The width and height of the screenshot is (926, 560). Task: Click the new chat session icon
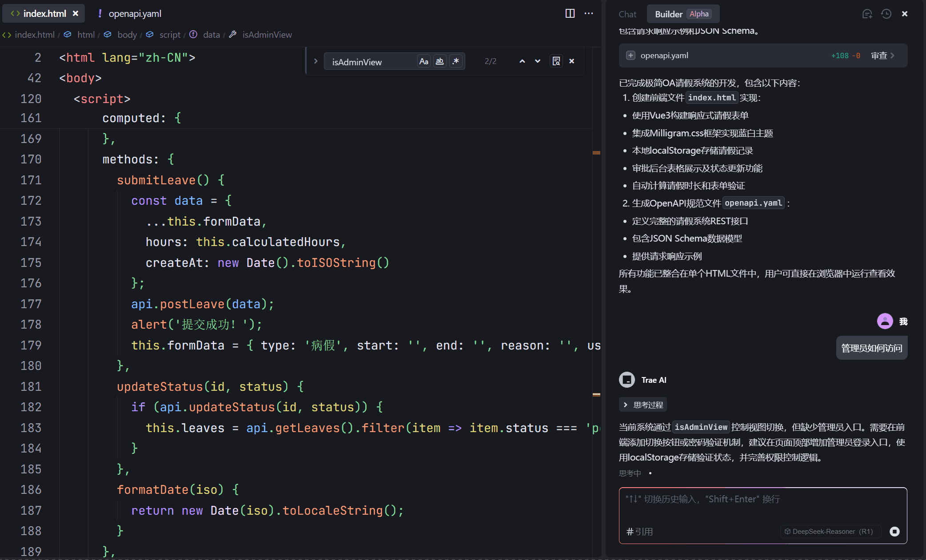[867, 14]
